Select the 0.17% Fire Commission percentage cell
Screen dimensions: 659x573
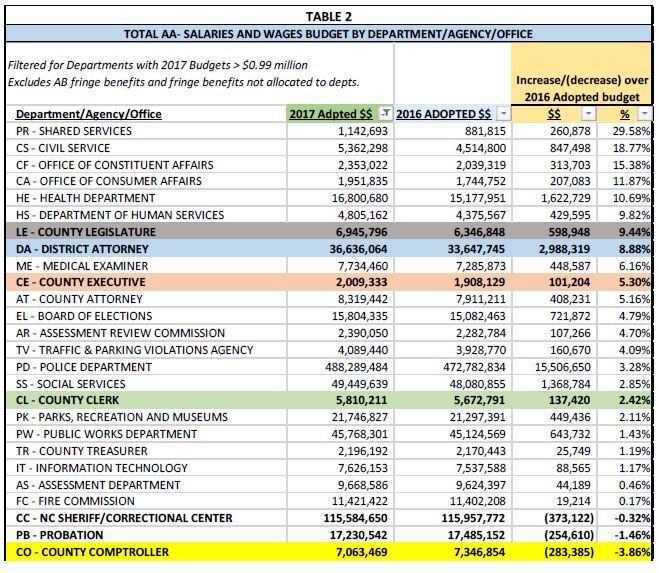tap(625, 501)
